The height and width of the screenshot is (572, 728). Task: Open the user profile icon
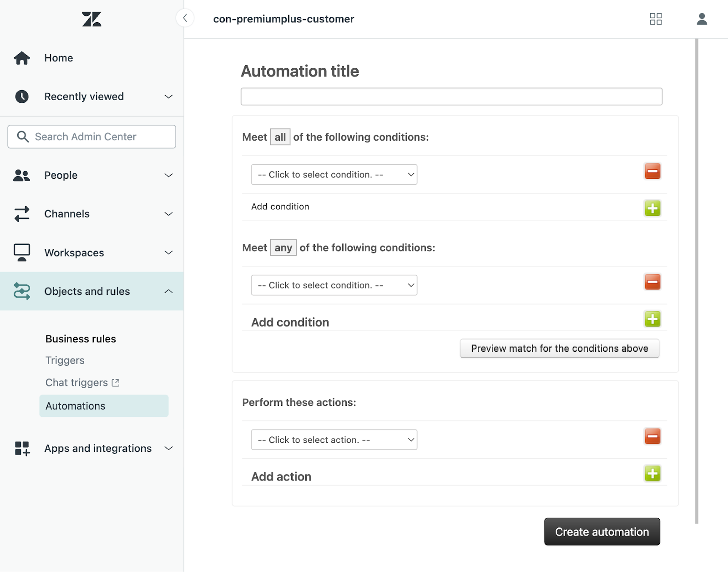click(702, 19)
